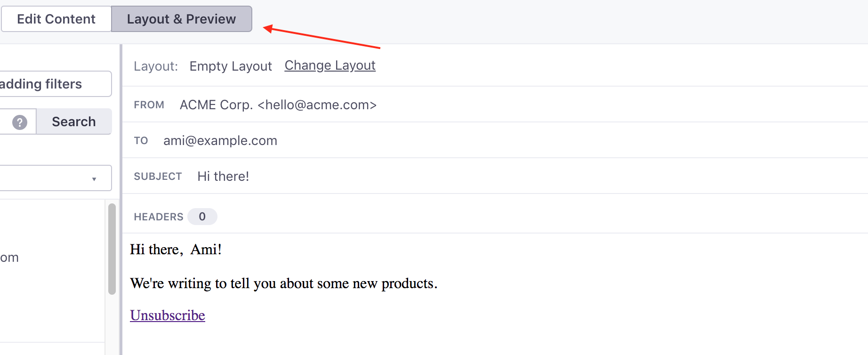868x355 pixels.
Task: Click the Empty Layout name
Action: pos(231,66)
